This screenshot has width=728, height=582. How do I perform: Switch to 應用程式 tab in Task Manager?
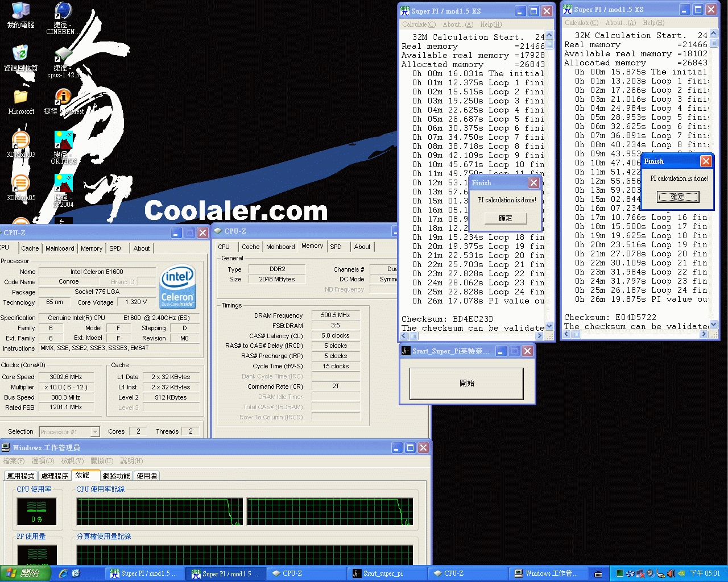(21, 476)
